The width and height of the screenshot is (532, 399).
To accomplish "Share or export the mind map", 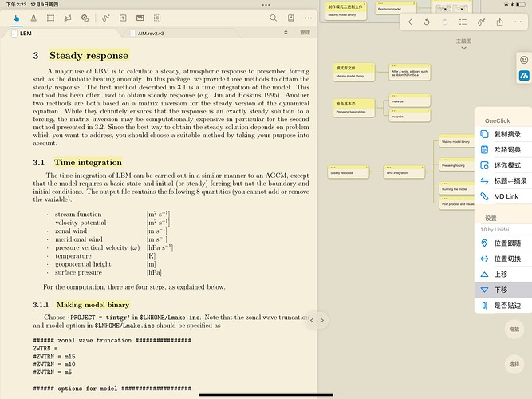I will (x=499, y=22).
